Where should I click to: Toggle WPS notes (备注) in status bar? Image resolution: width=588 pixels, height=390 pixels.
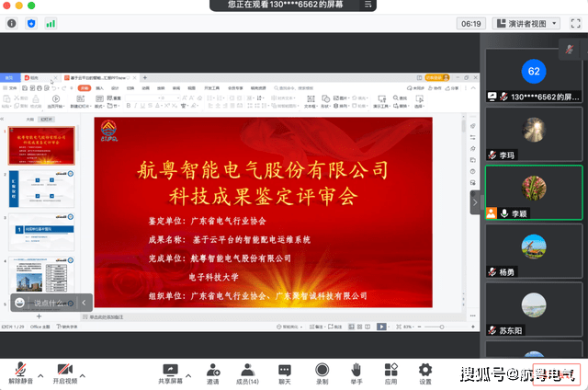click(316, 327)
